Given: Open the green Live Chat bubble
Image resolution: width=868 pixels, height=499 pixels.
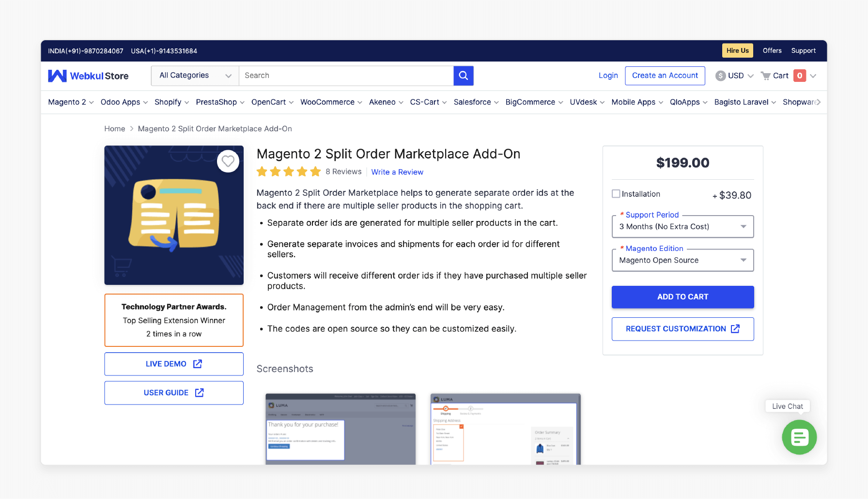Looking at the screenshot, I should tap(799, 437).
